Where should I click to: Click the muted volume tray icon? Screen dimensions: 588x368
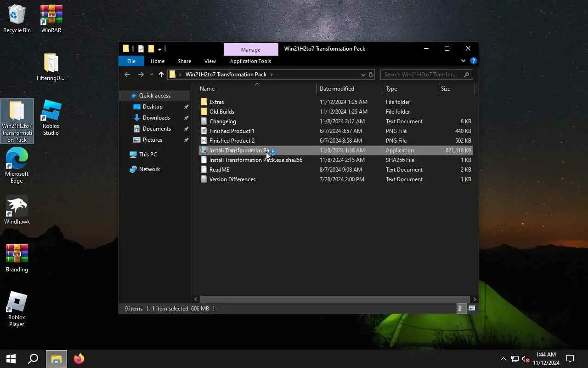(x=526, y=359)
